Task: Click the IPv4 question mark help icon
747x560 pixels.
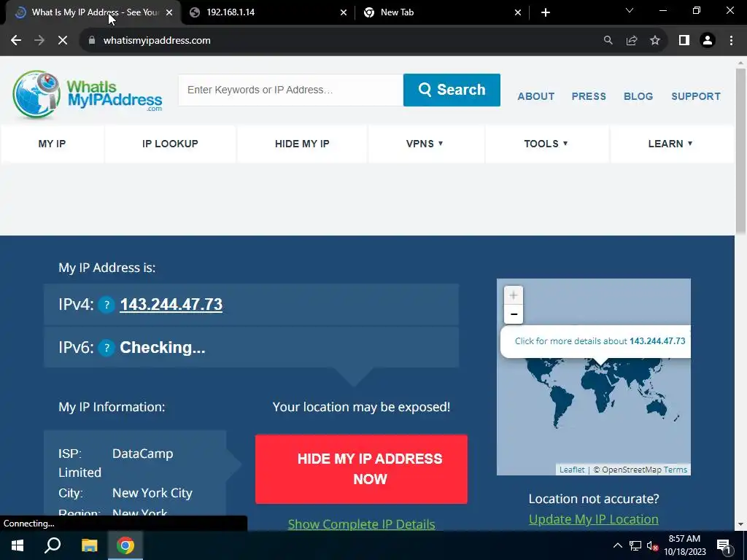Action: click(107, 305)
